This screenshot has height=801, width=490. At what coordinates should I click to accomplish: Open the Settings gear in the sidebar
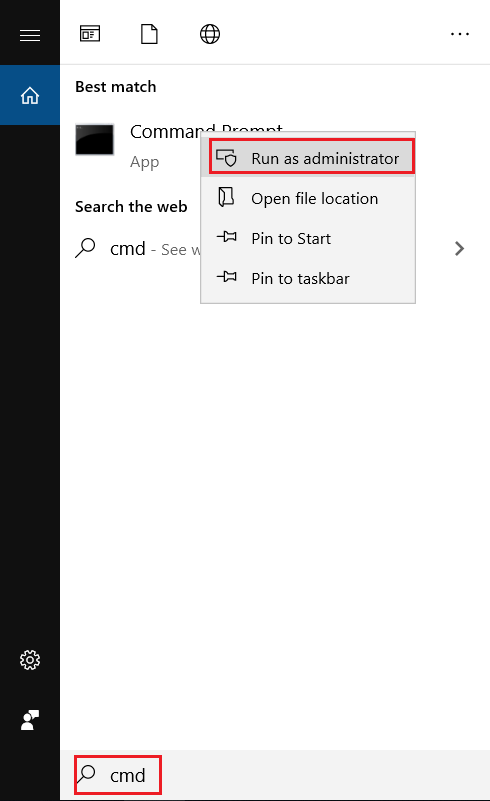(30, 660)
